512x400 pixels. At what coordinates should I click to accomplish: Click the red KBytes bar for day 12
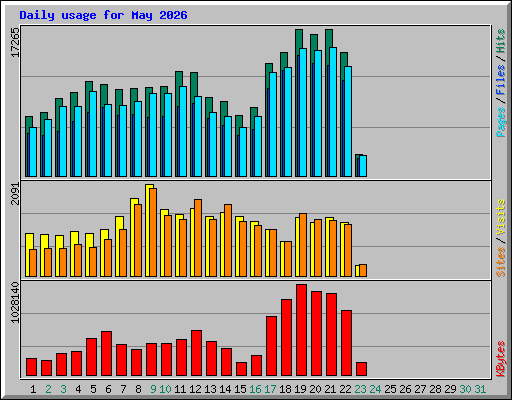pos(196,353)
